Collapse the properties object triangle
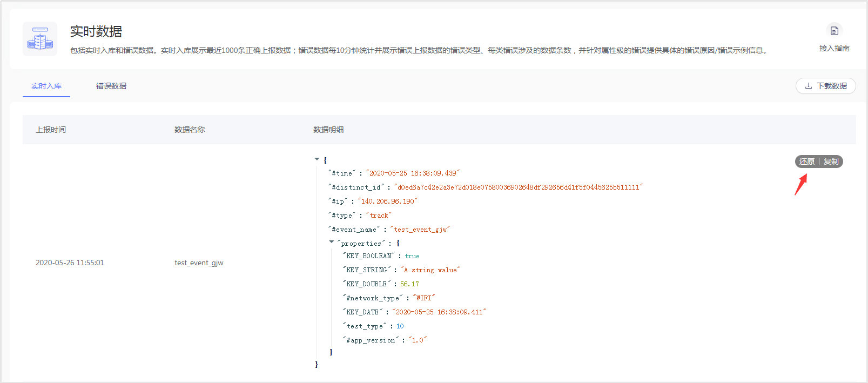The height and width of the screenshot is (383, 868). 332,242
